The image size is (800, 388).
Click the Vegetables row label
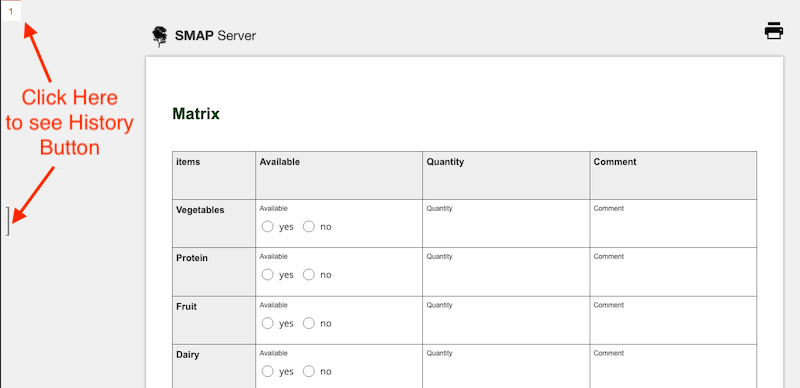[x=200, y=210]
